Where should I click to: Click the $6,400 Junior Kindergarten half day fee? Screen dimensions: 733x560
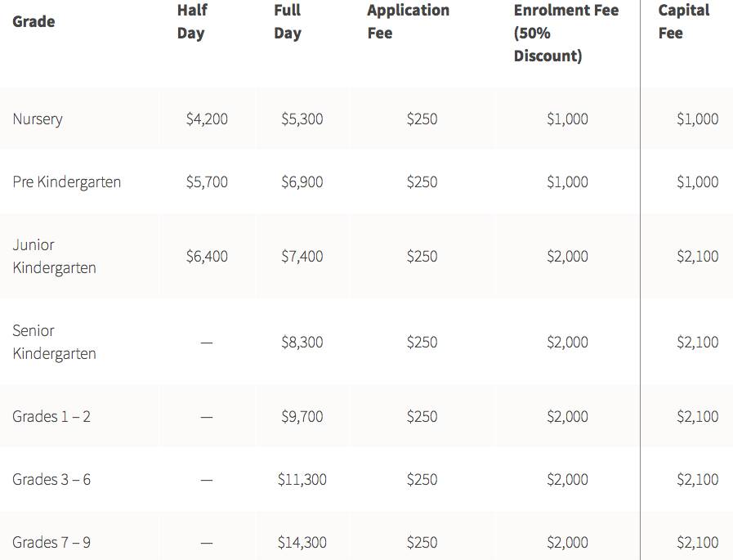207,257
